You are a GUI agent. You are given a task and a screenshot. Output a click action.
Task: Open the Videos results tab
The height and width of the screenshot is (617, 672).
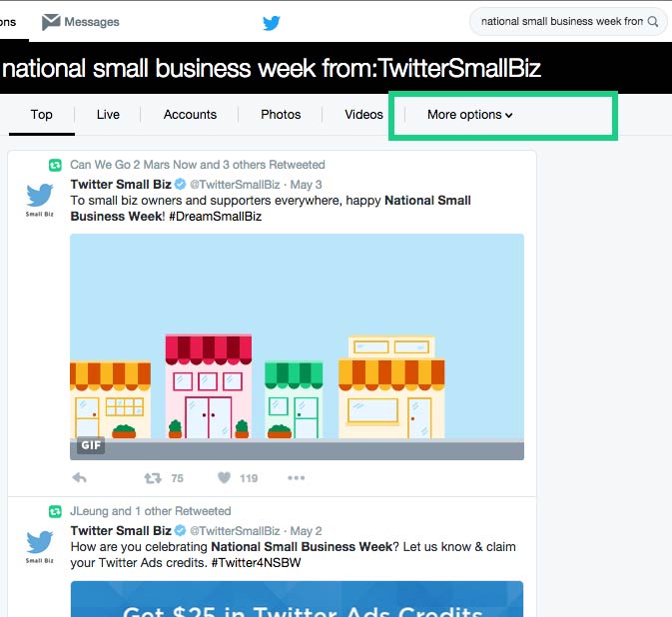click(x=363, y=115)
